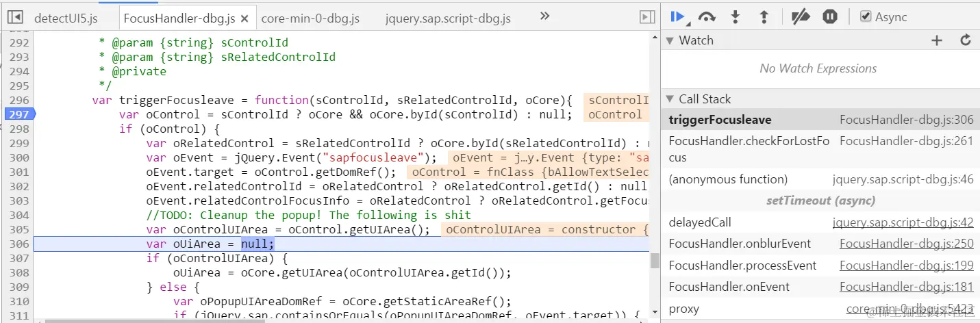Show more open file tabs
Screen dimensions: 980x323
point(544,16)
